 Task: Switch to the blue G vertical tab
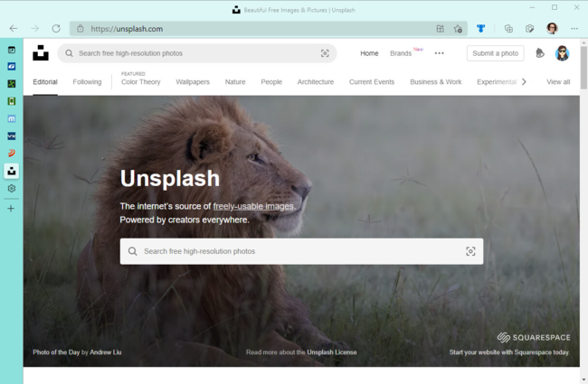click(x=12, y=66)
